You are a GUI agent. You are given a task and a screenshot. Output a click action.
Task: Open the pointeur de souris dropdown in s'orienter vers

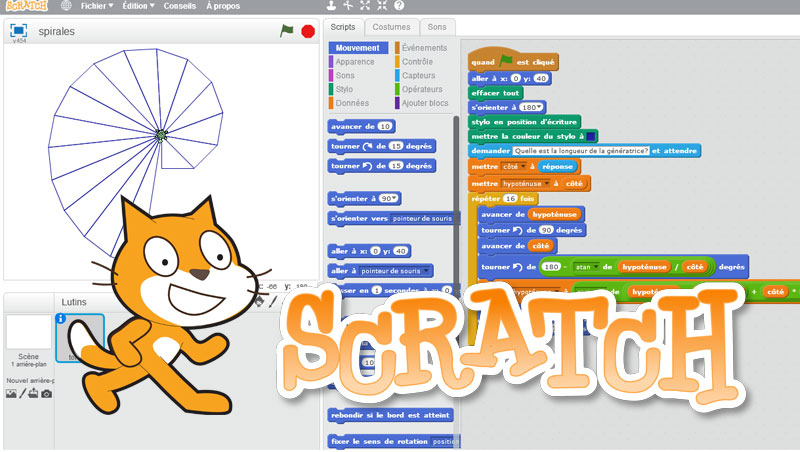[x=422, y=218]
